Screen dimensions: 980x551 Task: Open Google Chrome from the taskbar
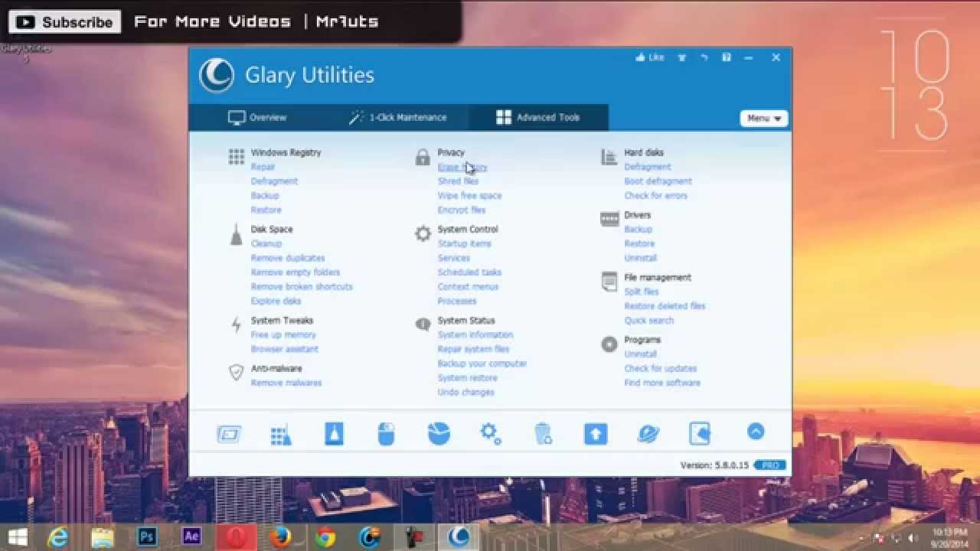(325, 537)
